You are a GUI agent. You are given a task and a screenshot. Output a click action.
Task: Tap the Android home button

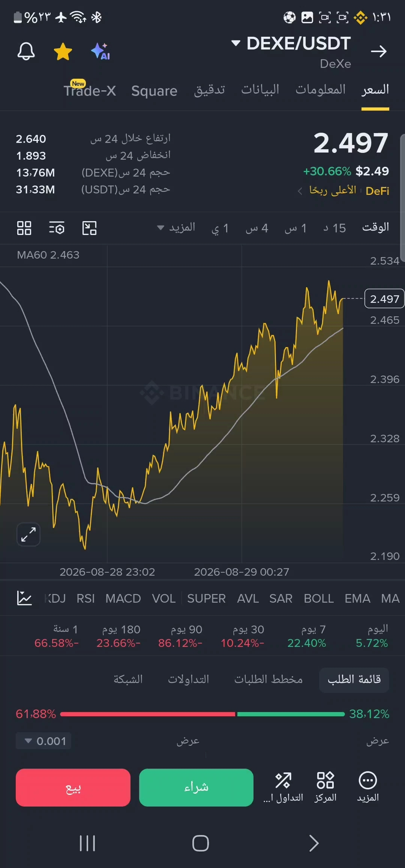[201, 843]
